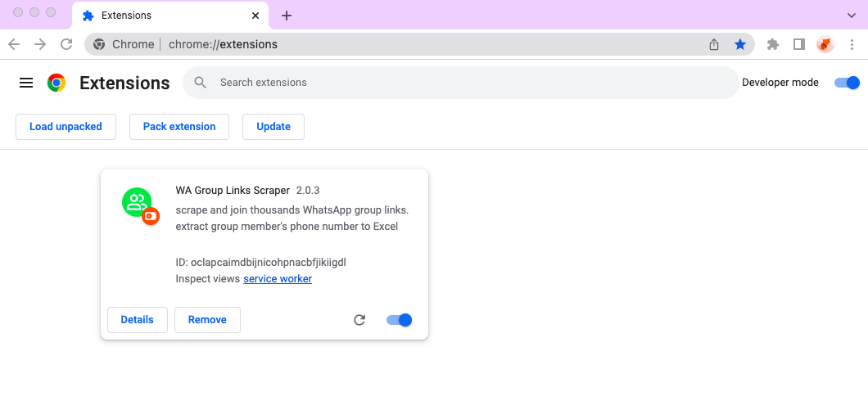Click the Load unpacked button
The height and width of the screenshot is (401, 868).
click(66, 127)
